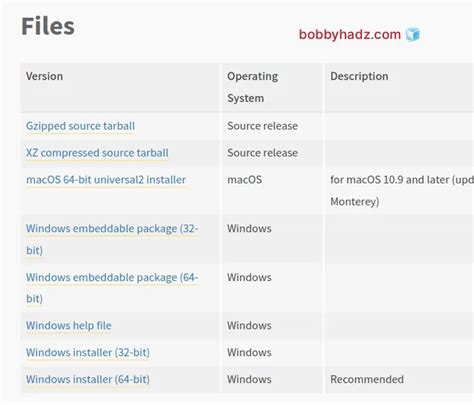
Task: Click the Description column header
Action: (359, 76)
